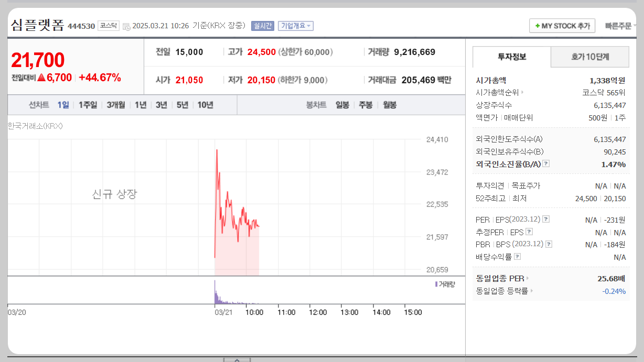
Task: Open the EPS(2023.12) tooltip question mark
Action: click(x=545, y=219)
